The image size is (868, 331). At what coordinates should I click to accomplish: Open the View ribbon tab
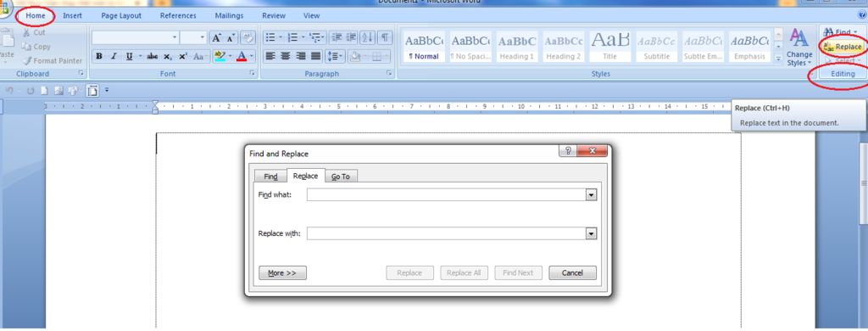tap(312, 15)
